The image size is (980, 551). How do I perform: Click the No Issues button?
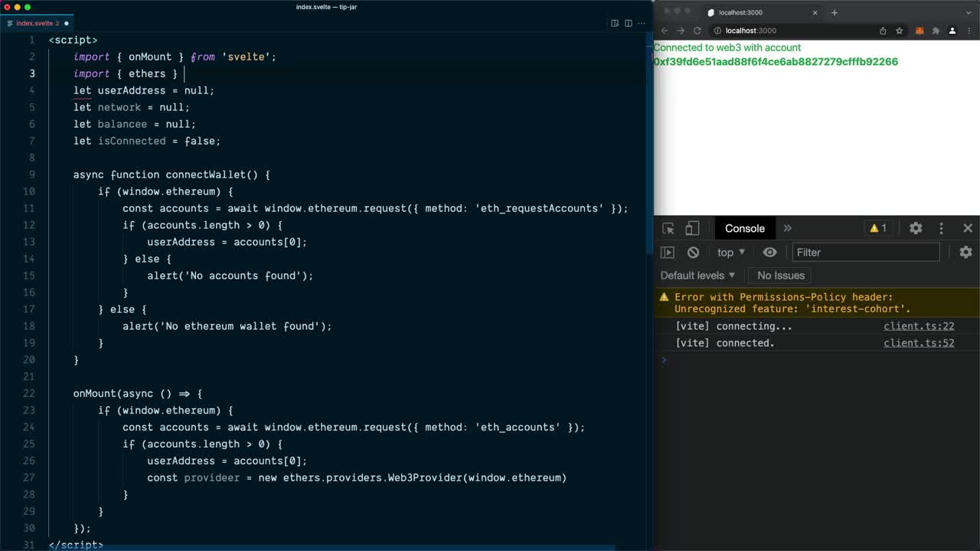click(781, 275)
